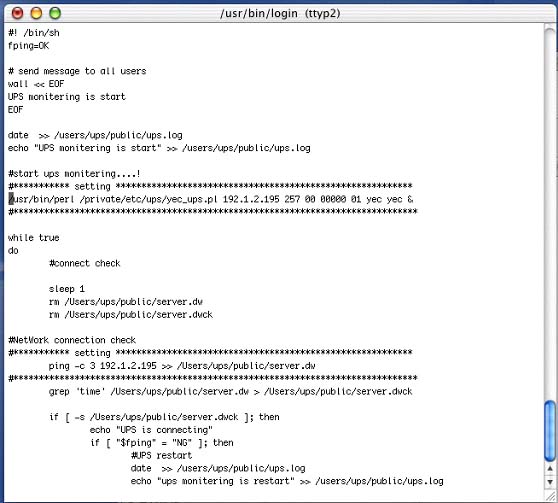Click the 'rm /Users/ups/public/server.dwck' line
Image resolution: width=558 pixels, height=503 pixels.
click(x=131, y=315)
